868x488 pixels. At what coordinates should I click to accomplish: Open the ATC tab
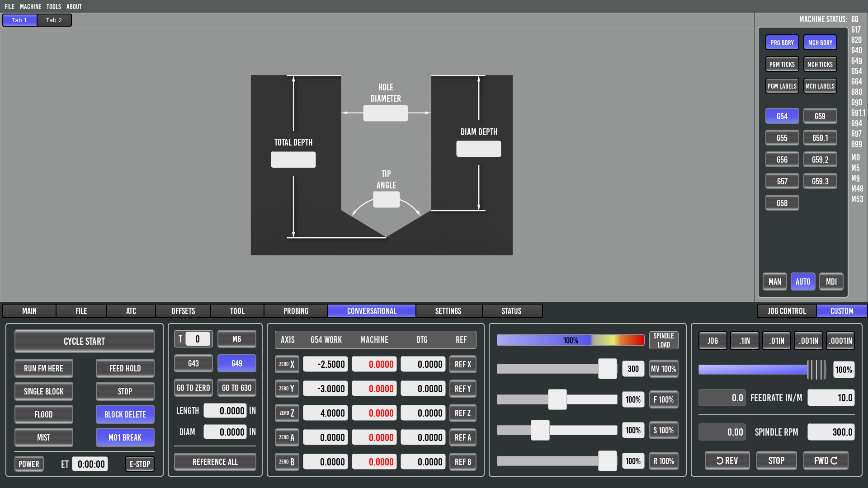[x=131, y=311]
